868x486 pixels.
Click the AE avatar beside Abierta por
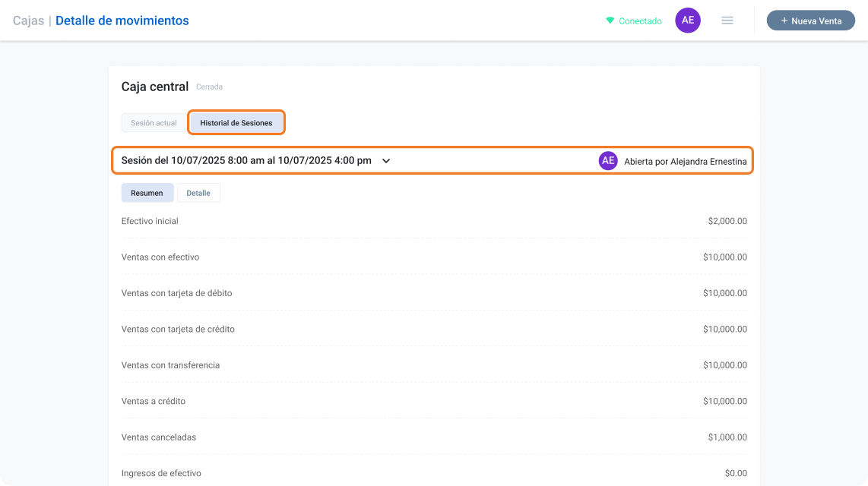tap(608, 161)
